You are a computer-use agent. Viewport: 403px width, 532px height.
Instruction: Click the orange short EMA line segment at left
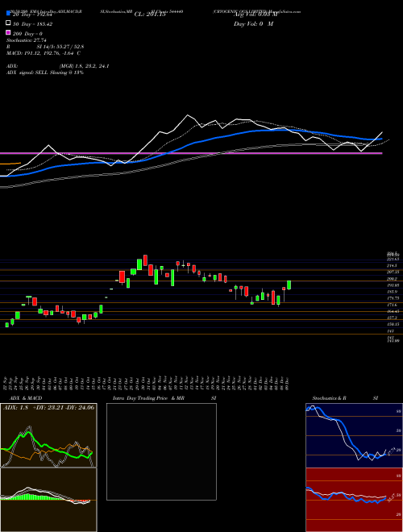[x=10, y=164]
